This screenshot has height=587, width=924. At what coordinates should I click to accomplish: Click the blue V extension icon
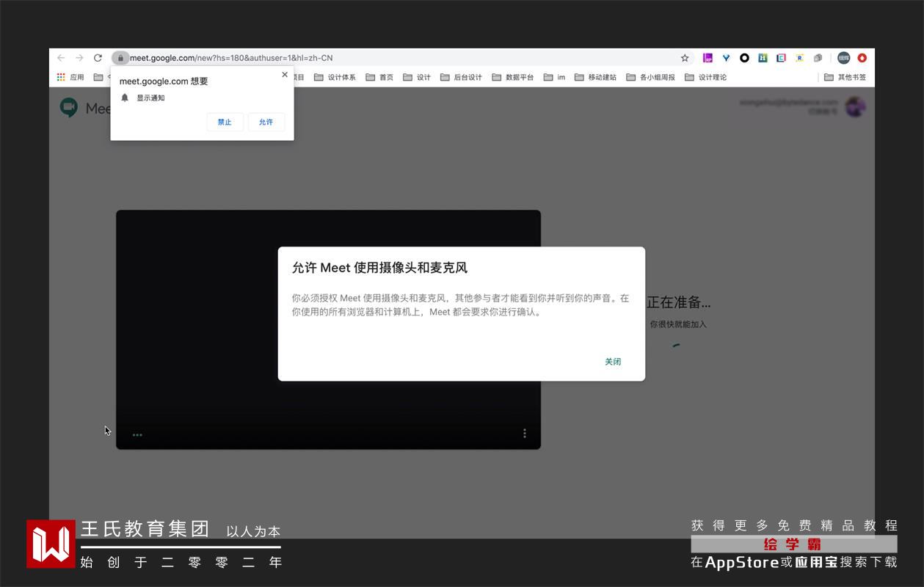click(x=726, y=58)
